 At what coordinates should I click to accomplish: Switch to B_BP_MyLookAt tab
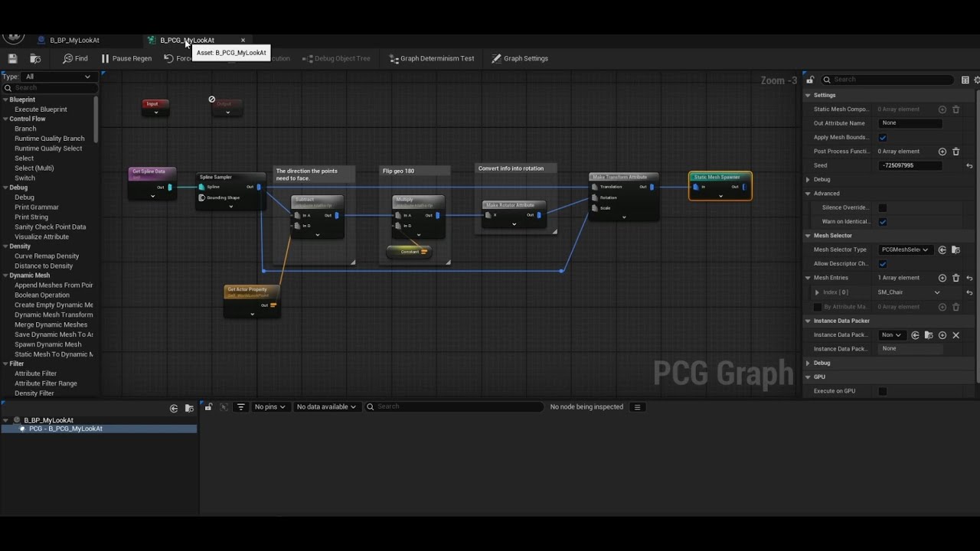tap(74, 40)
